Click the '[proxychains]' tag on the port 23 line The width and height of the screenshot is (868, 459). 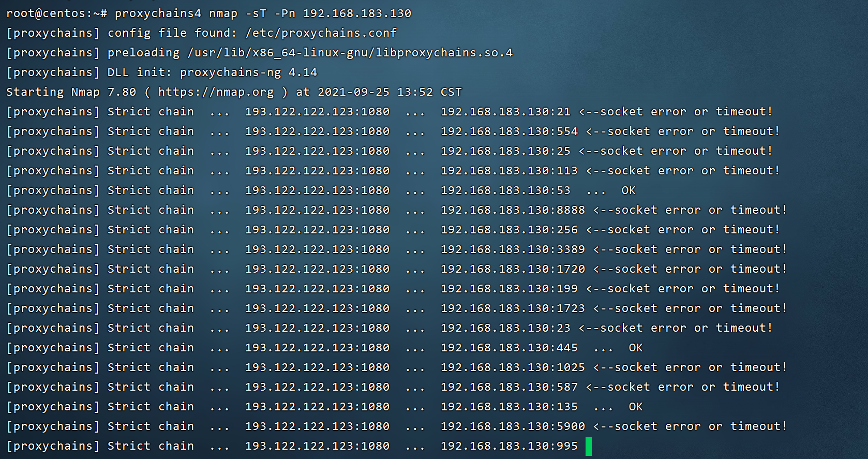(x=53, y=328)
